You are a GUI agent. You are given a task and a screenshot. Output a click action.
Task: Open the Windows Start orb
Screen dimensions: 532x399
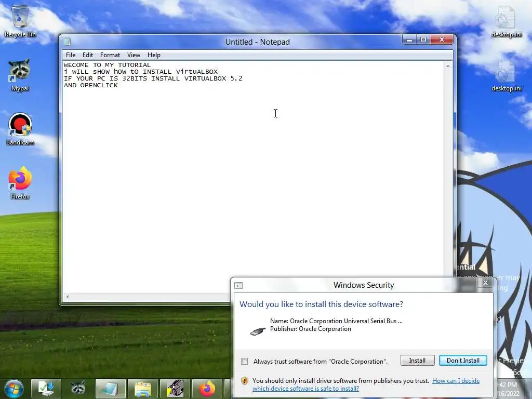click(14, 389)
